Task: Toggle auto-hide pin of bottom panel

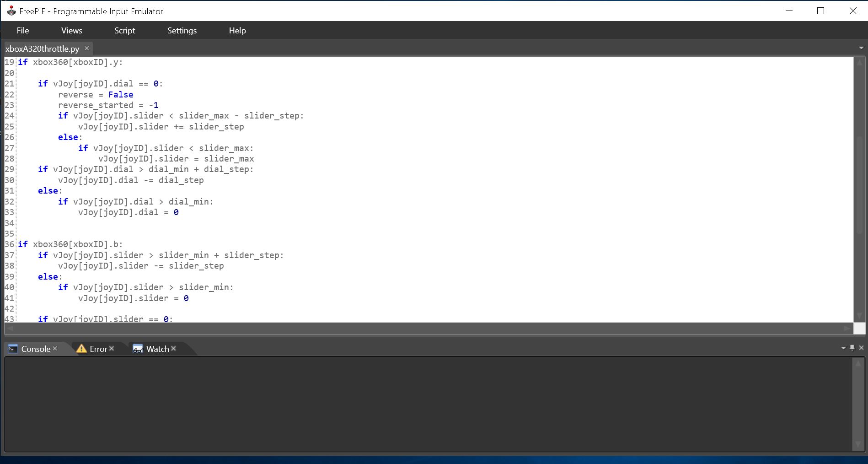Action: 852,348
